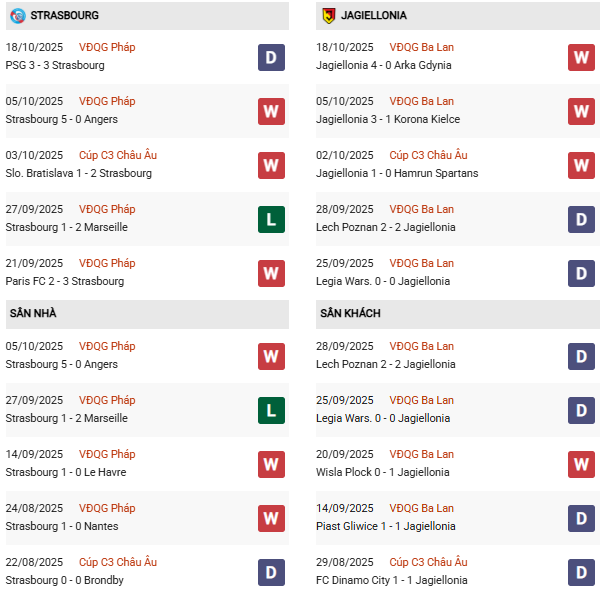Click the W badge for Strasbourg 1 - 0 Nantes
Image resolution: width=600 pixels, height=590 pixels.
pos(271,518)
